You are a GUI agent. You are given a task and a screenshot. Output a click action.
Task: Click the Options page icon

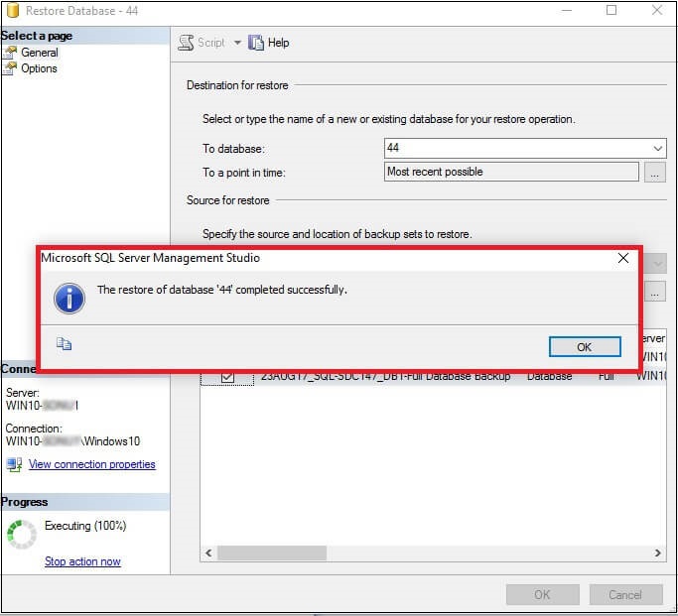10,68
